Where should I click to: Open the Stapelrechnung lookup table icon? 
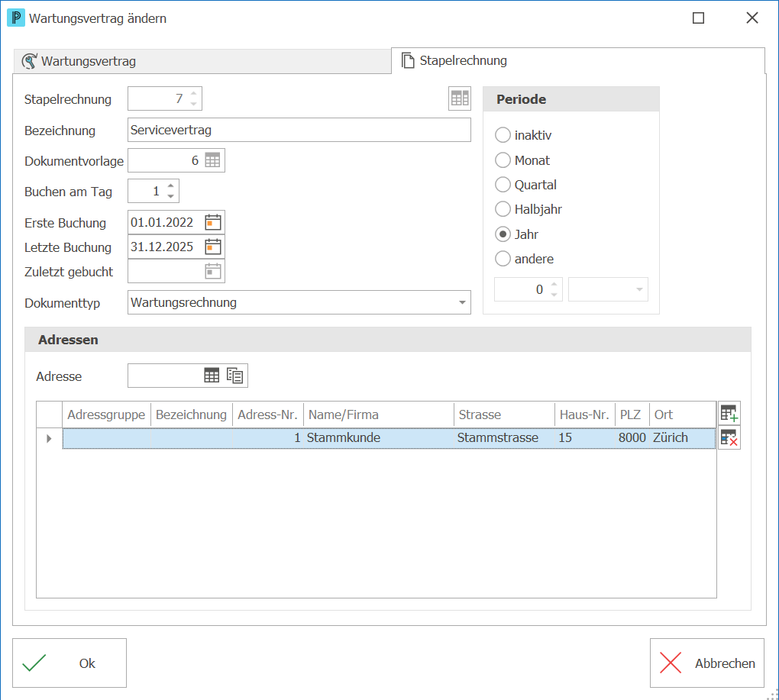pos(460,98)
